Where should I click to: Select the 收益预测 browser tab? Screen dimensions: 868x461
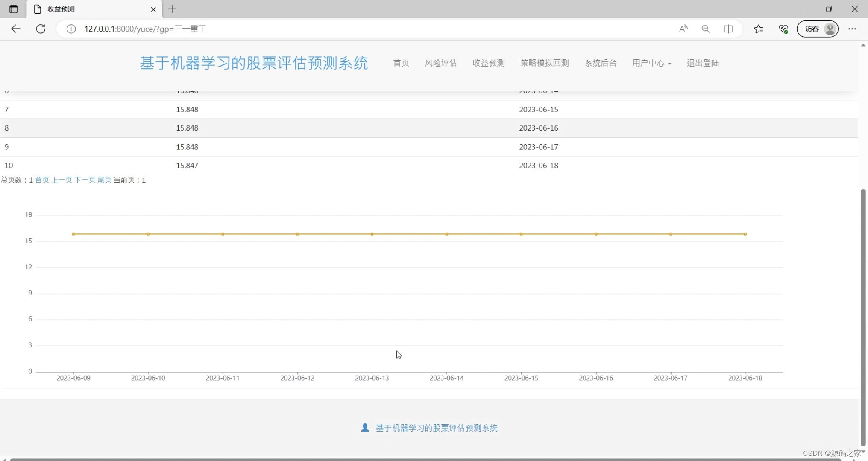tap(94, 9)
